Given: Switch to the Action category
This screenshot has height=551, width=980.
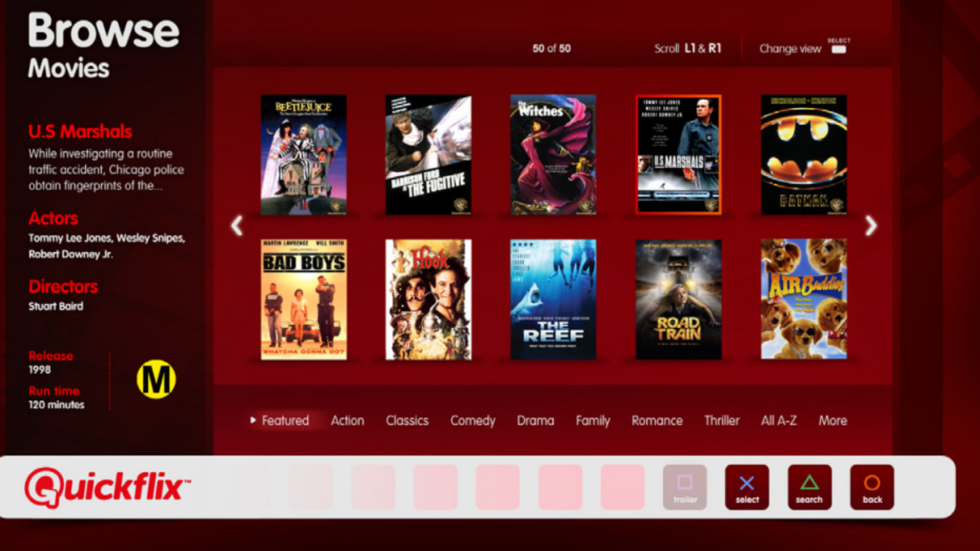Looking at the screenshot, I should click(347, 421).
